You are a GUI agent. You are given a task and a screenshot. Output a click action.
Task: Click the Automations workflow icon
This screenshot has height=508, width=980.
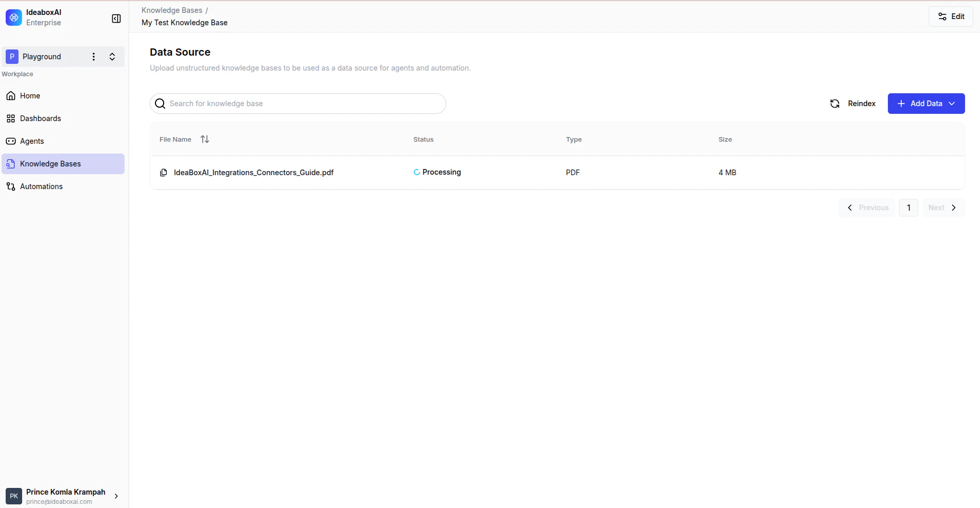pos(11,187)
